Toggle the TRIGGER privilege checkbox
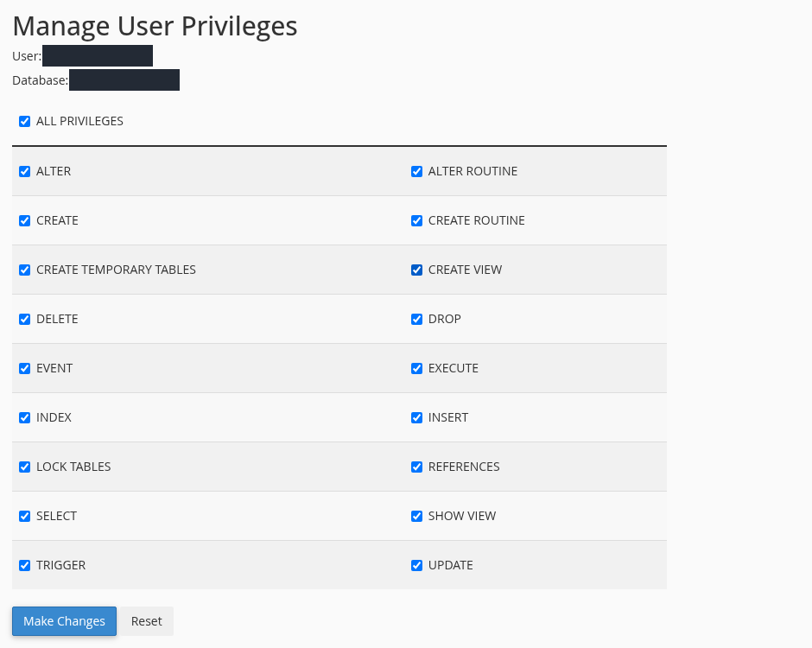Viewport: 812px width, 648px height. coord(24,565)
